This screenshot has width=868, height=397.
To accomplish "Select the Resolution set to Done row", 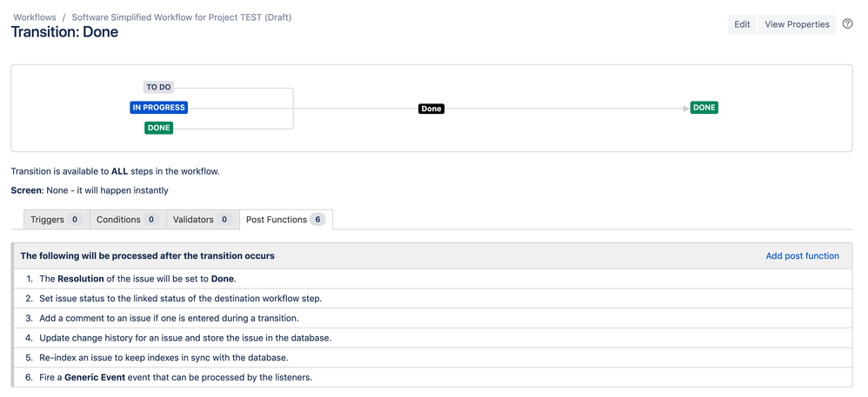I will 432,279.
